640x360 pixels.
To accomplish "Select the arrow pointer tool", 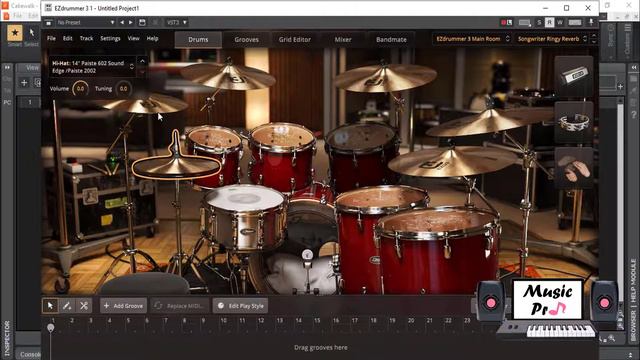I will point(50,306).
